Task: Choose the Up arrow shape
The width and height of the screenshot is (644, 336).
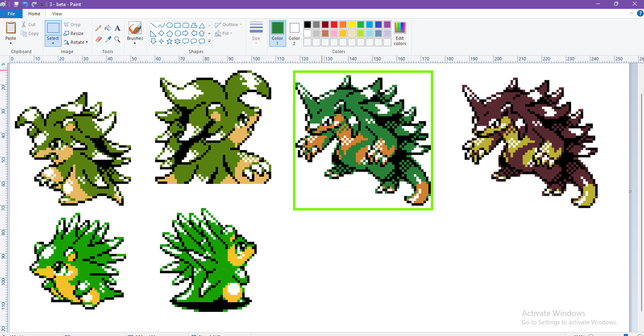Action: (201, 33)
